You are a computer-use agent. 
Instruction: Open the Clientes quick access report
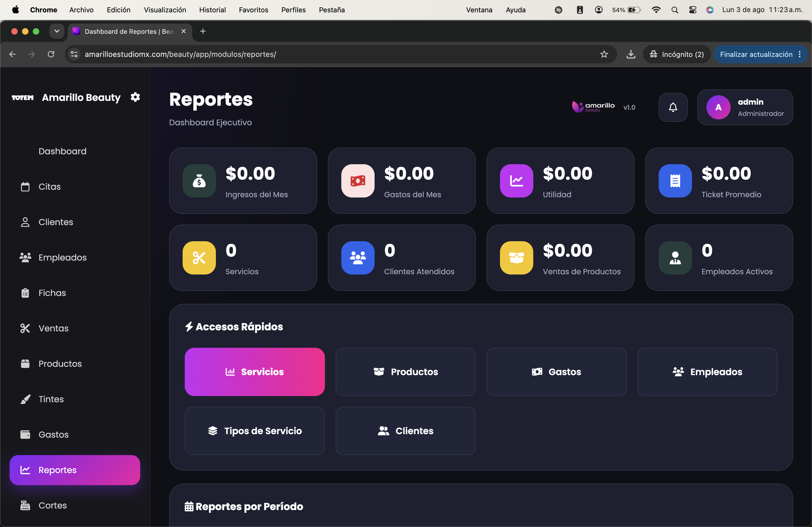click(x=405, y=431)
